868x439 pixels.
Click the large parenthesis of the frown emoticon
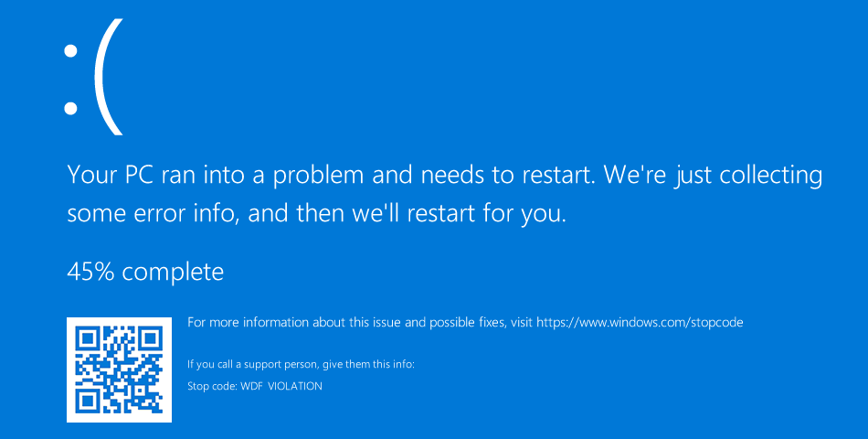click(x=109, y=77)
